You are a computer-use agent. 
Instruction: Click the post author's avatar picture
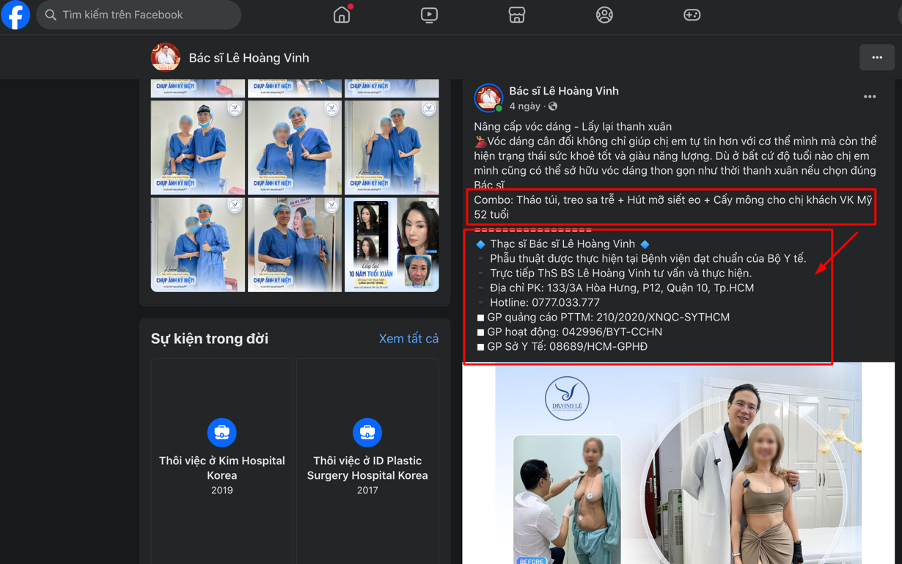click(x=488, y=97)
